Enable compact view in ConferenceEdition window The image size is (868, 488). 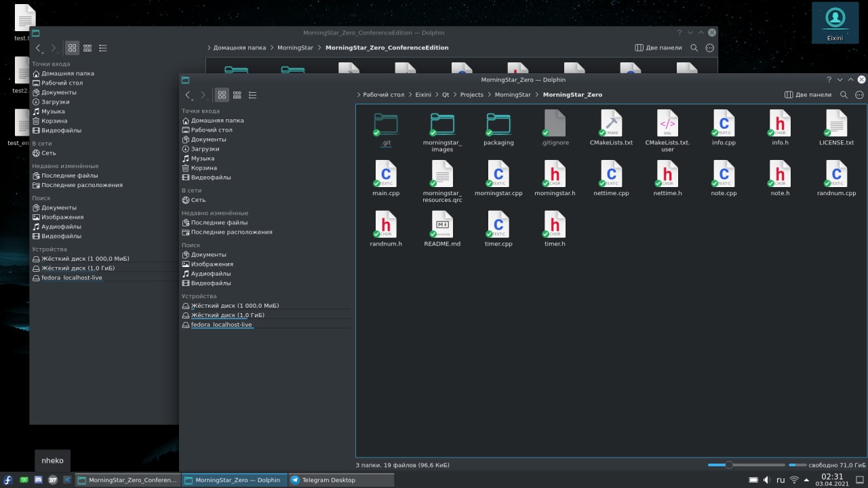pyautogui.click(x=87, y=48)
